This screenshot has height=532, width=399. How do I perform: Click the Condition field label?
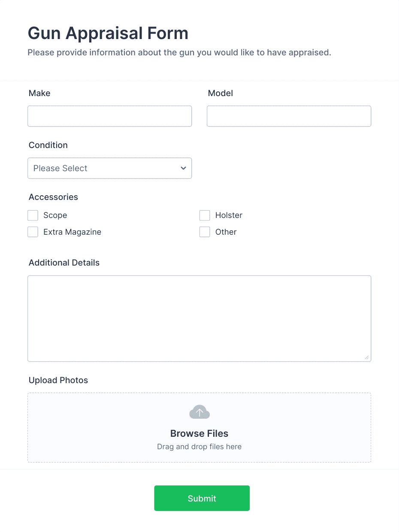click(x=48, y=145)
